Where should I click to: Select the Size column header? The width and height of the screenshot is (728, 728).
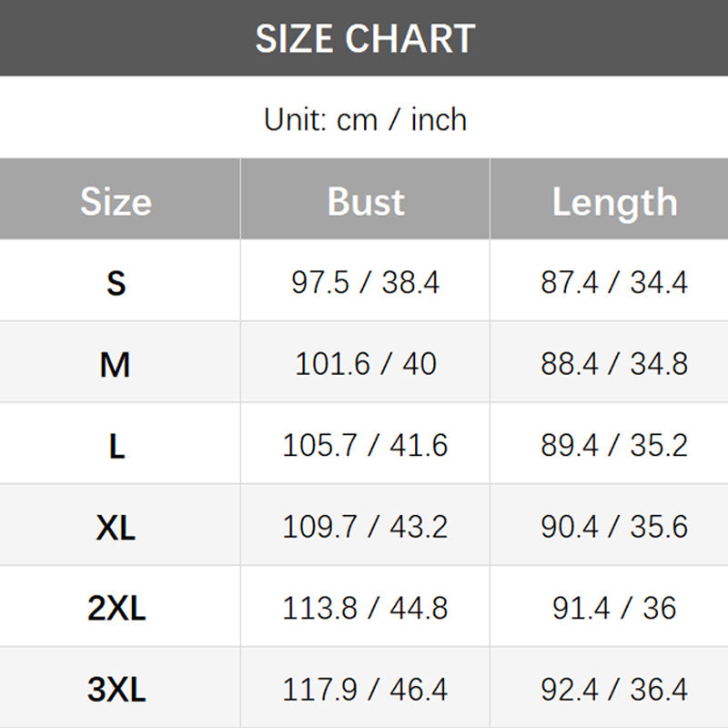click(116, 202)
